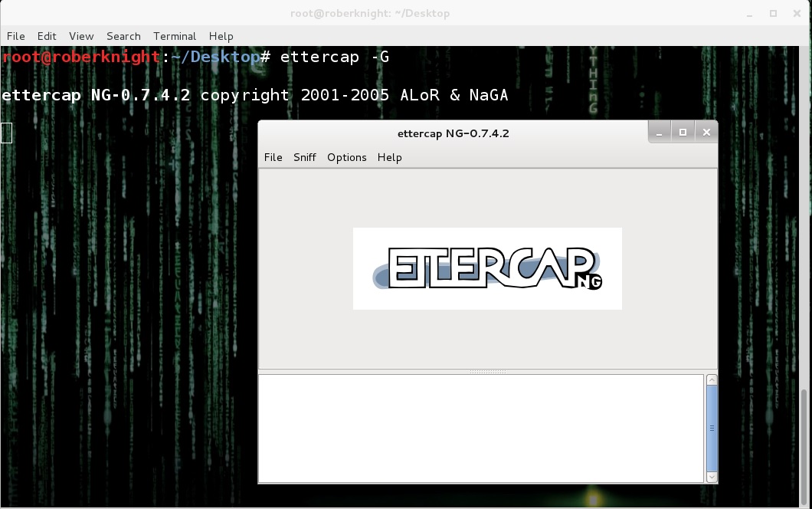Minimize the ettercap NG-0.7.4.2 window
Viewport: 812px width, 509px height.
(660, 133)
